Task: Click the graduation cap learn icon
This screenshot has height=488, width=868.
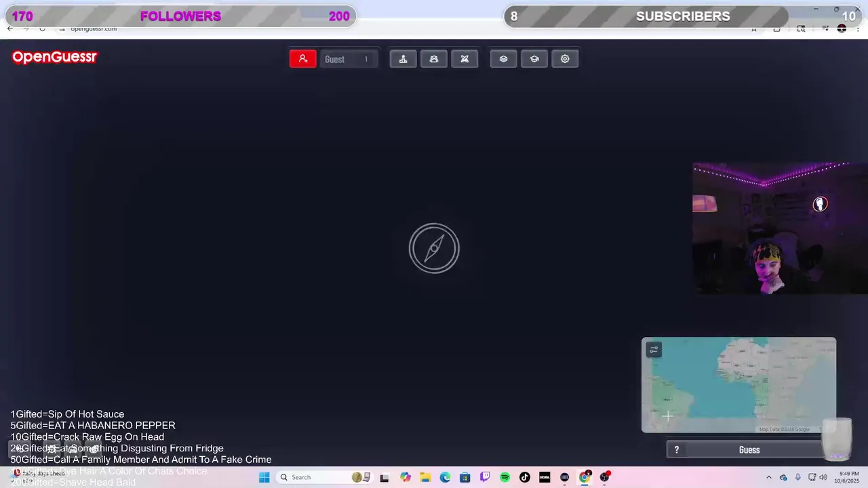Action: pyautogui.click(x=534, y=59)
